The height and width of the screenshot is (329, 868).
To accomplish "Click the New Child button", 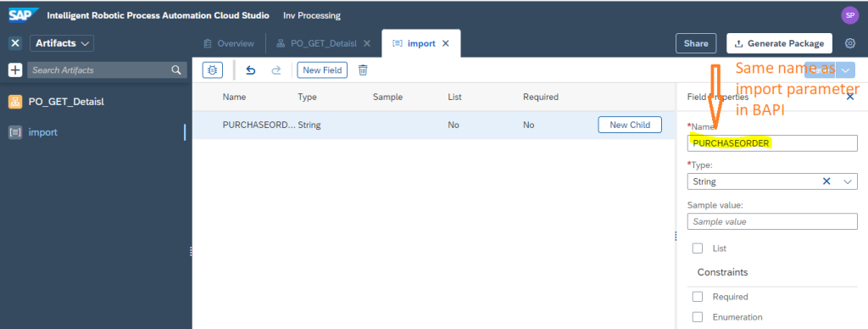I will 630,125.
